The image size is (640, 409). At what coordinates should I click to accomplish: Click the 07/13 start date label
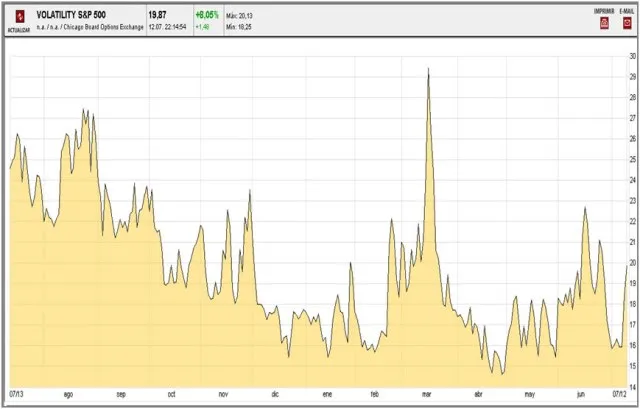(x=16, y=394)
